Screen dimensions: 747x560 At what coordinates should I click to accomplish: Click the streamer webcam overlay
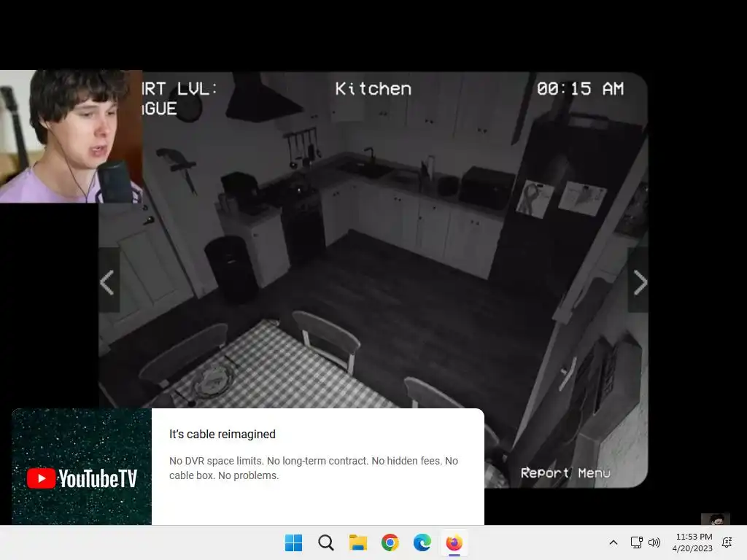[x=71, y=136]
